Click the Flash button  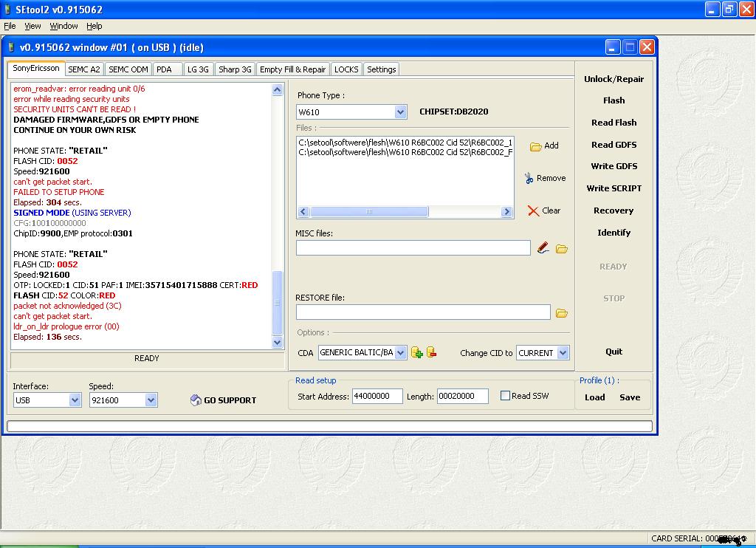[x=614, y=100]
